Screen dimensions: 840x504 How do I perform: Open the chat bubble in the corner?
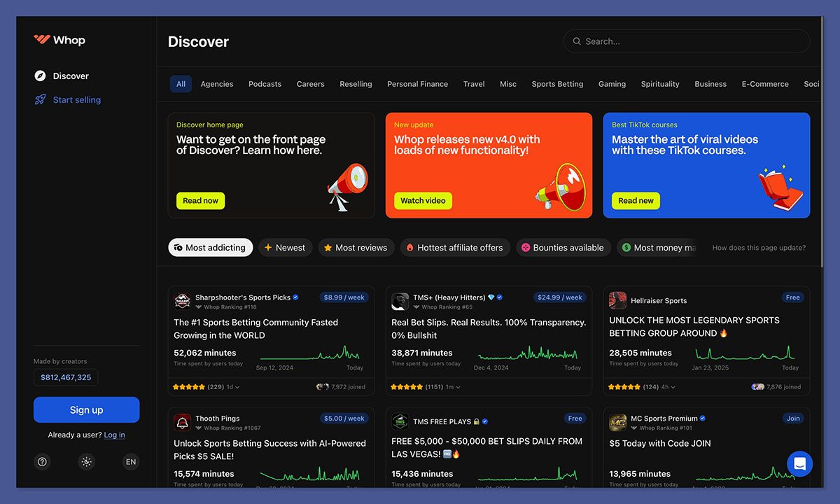point(800,463)
